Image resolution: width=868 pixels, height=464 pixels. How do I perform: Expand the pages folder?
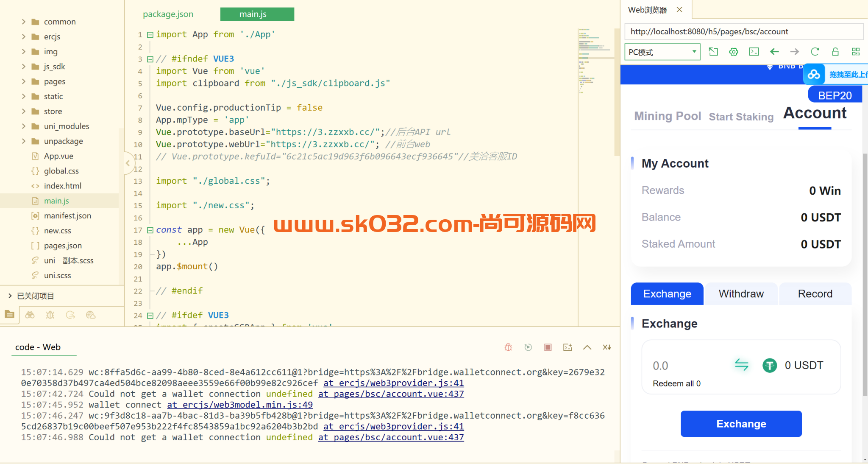24,81
